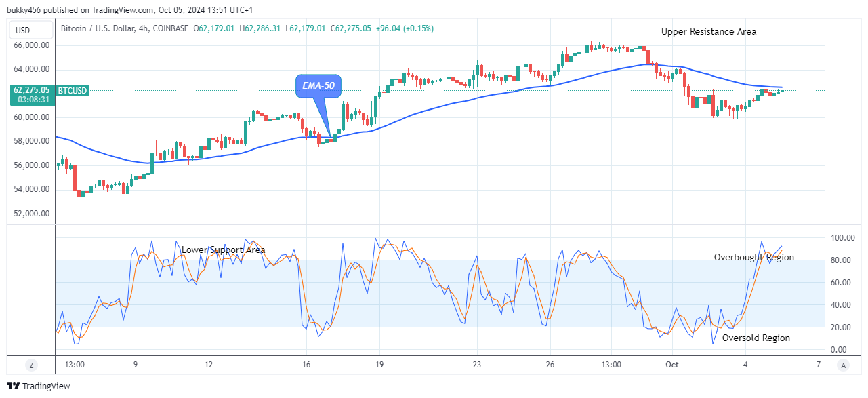This screenshot has height=398, width=868.
Task: Click the 'Oct' date label on time axis
Action: click(x=672, y=365)
